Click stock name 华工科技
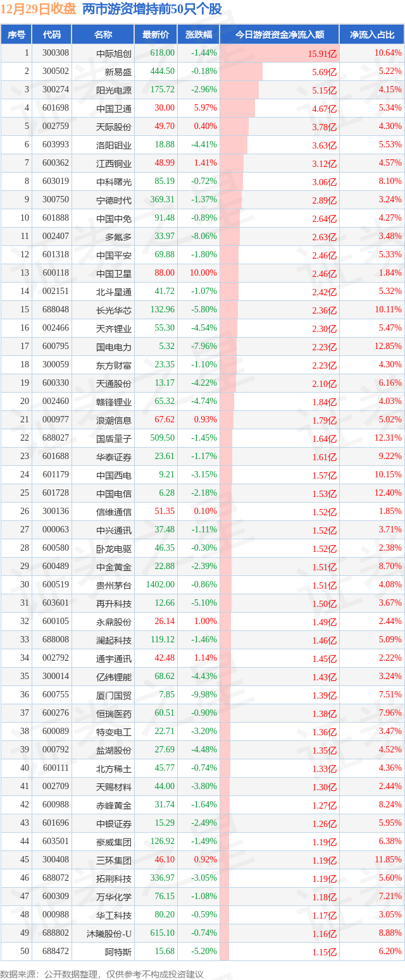Viewport: 405px width, 980px height. pyautogui.click(x=114, y=915)
